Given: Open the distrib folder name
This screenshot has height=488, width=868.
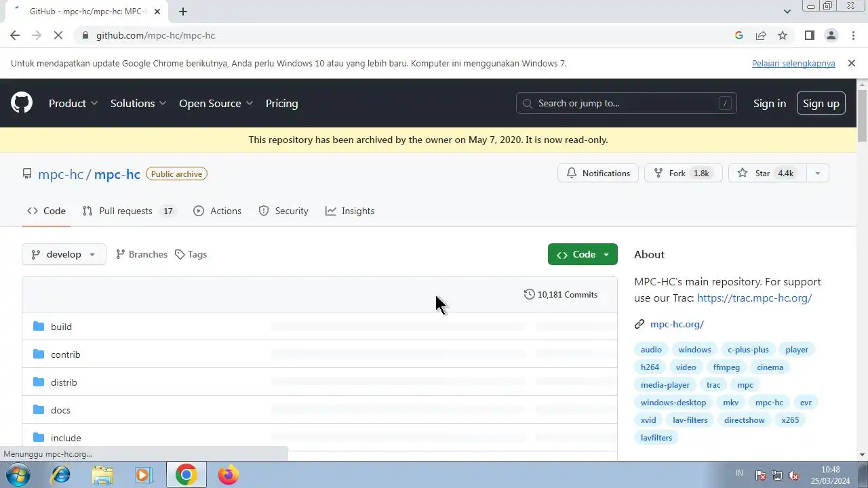Looking at the screenshot, I should click(x=64, y=382).
